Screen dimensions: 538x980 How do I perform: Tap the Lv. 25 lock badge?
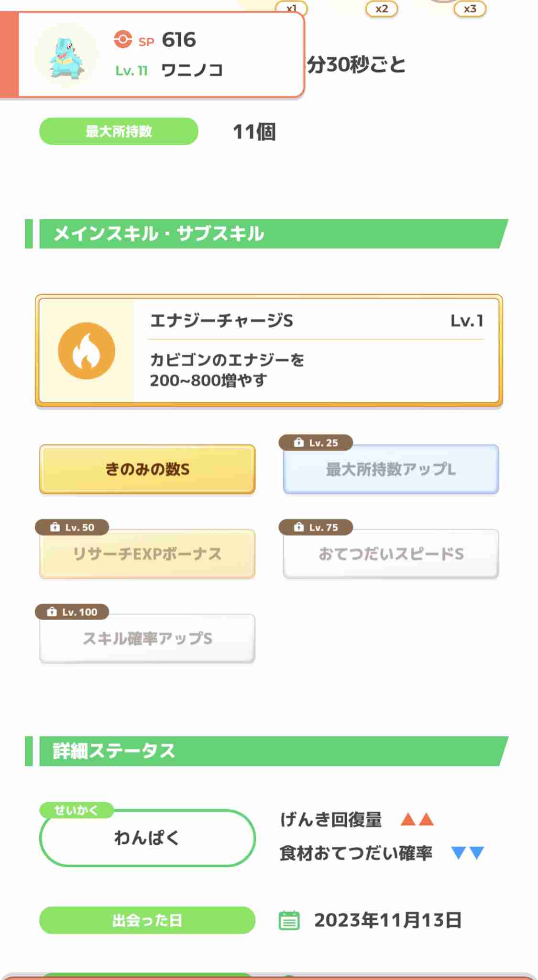pos(316,443)
